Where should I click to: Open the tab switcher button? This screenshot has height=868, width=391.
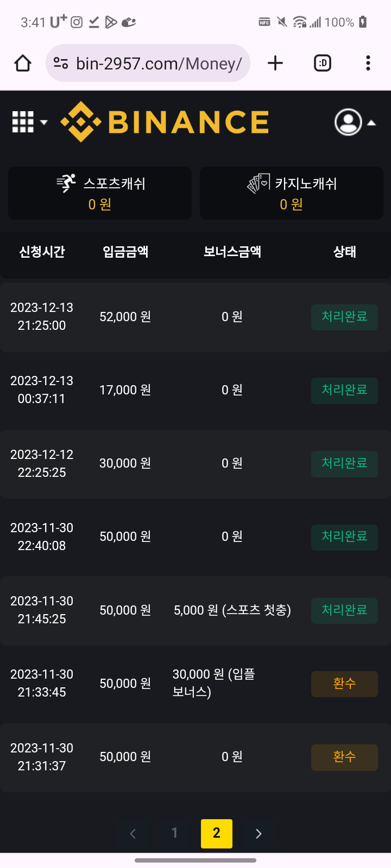[x=323, y=63]
